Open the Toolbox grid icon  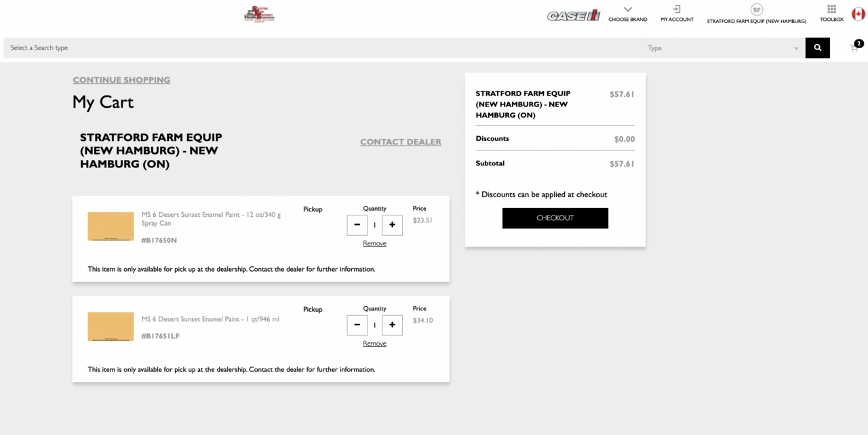point(831,9)
